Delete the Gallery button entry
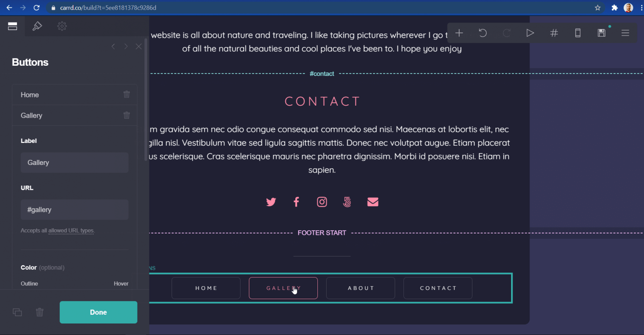 click(126, 115)
